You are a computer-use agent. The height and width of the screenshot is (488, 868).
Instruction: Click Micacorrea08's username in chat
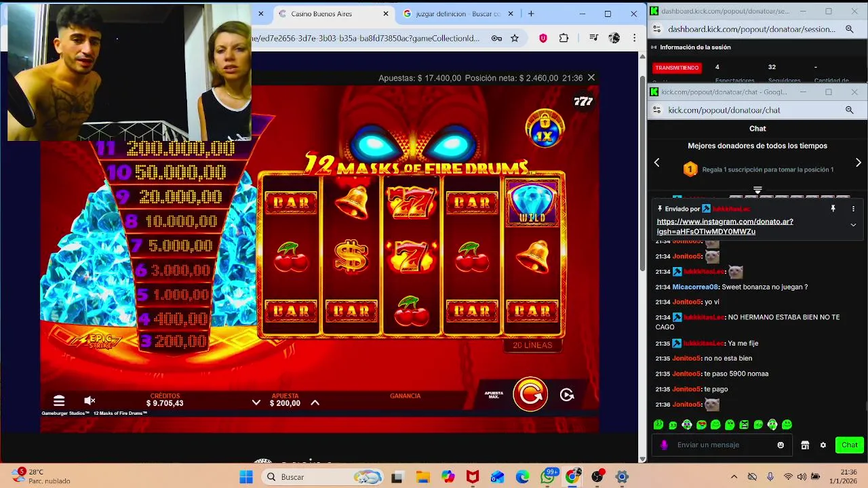tap(694, 287)
